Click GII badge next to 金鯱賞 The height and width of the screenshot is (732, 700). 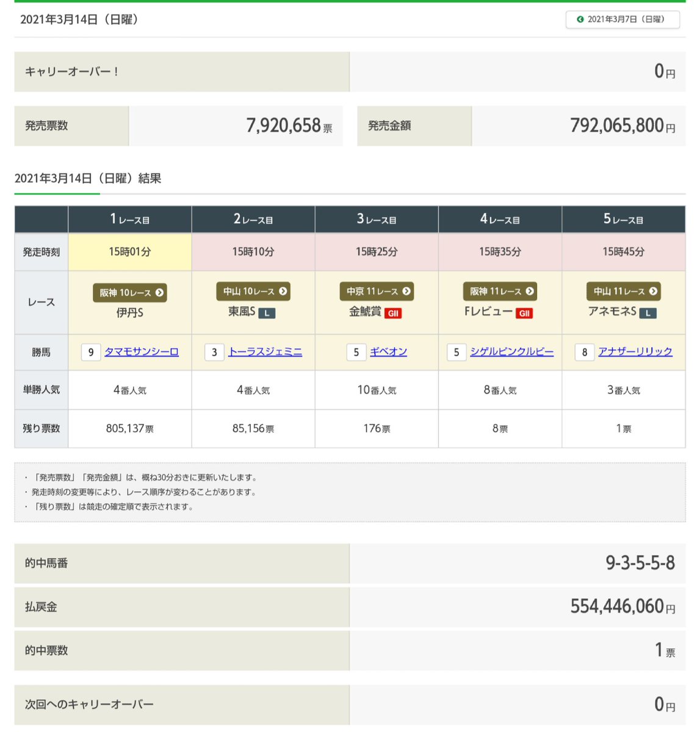393,314
